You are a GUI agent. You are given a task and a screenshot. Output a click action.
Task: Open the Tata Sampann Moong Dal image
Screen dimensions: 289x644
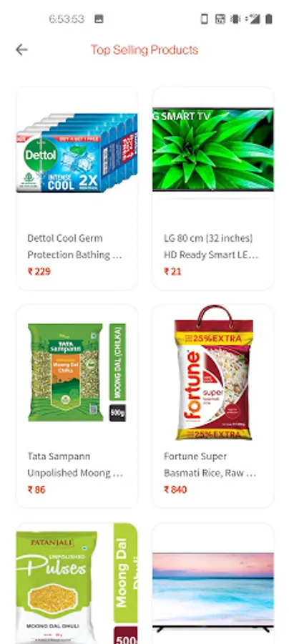[x=77, y=373]
